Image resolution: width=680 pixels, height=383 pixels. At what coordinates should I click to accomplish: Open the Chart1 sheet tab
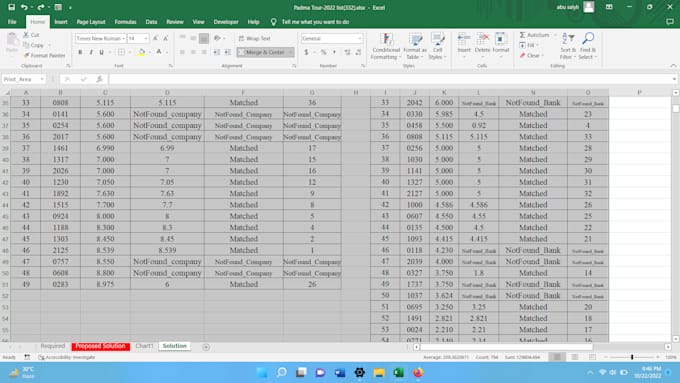(144, 346)
